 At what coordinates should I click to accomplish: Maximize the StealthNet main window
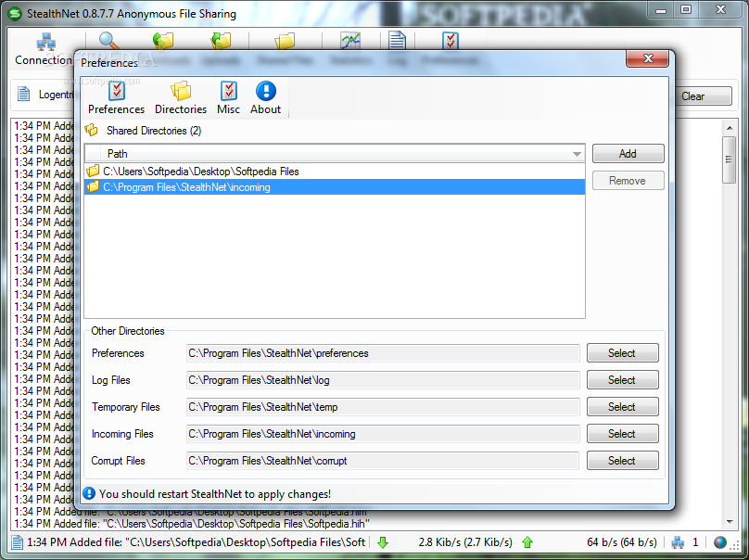coord(686,9)
